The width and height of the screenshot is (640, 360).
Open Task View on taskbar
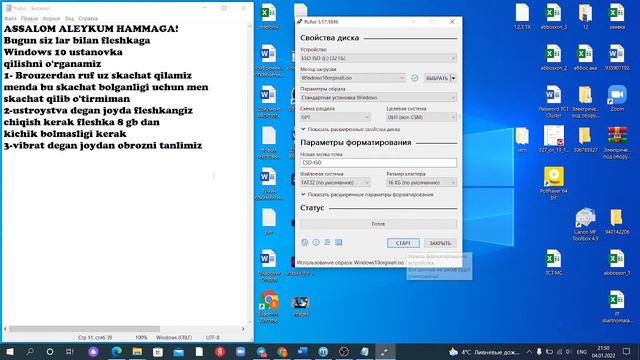point(70,352)
